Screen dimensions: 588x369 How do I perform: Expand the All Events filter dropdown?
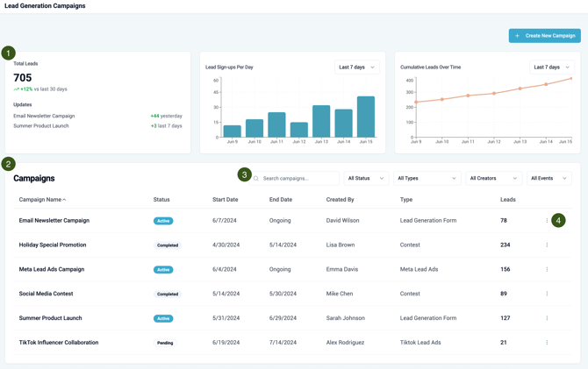pyautogui.click(x=549, y=178)
